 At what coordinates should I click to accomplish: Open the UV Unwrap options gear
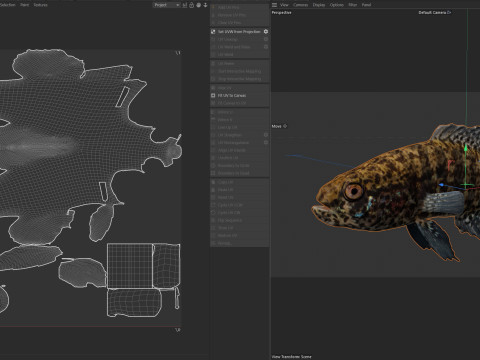click(266, 39)
